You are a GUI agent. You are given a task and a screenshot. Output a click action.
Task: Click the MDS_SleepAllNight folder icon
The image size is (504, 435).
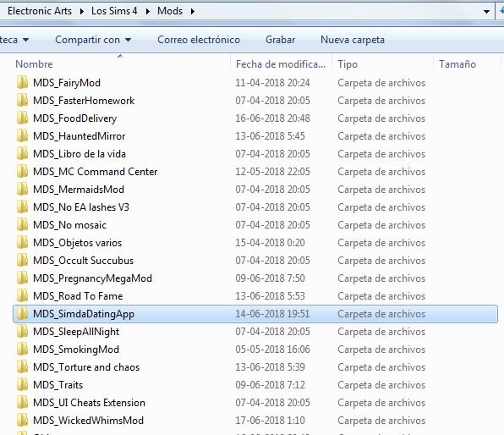pyautogui.click(x=22, y=332)
